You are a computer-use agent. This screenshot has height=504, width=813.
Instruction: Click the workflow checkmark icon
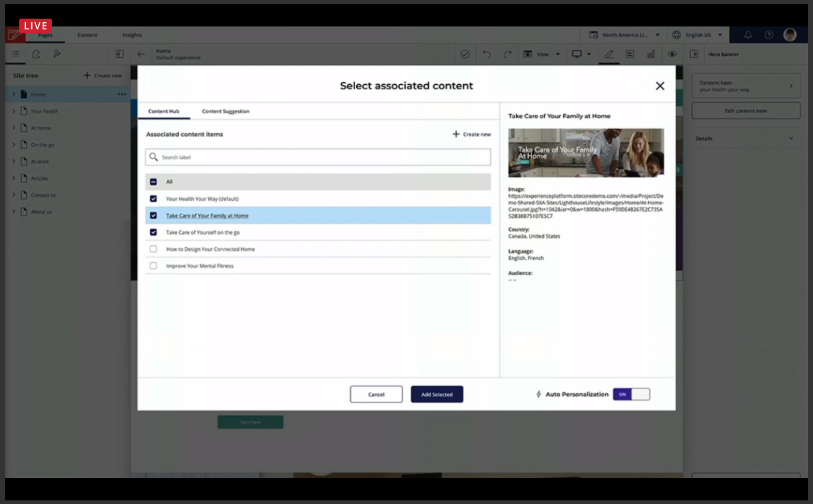(465, 54)
